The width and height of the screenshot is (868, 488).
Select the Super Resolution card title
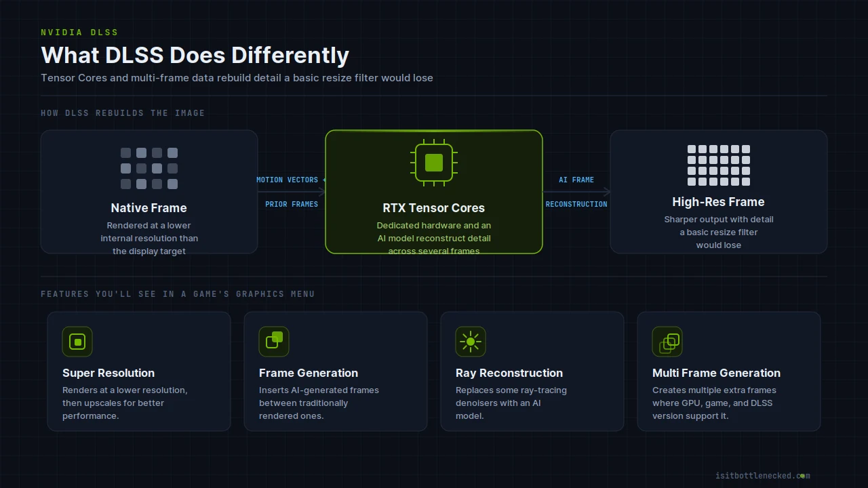108,373
